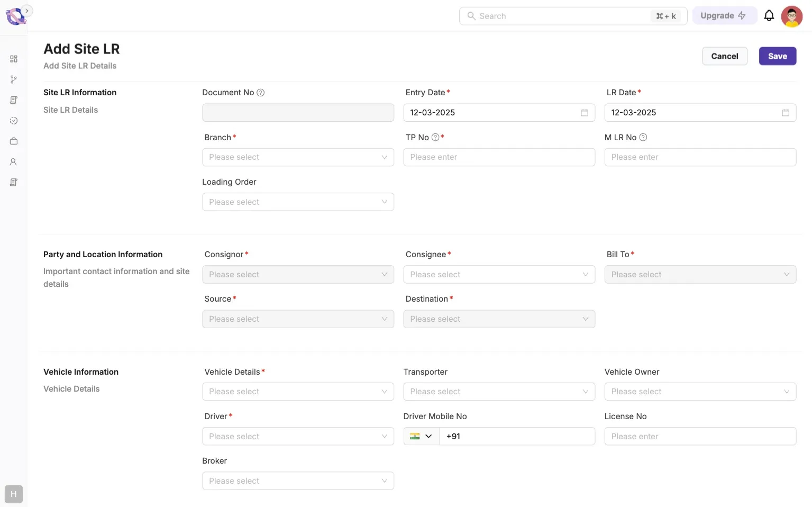Screen dimensions: 812x507
Task: Open the calendar icon in Entry Date
Action: 584,113
